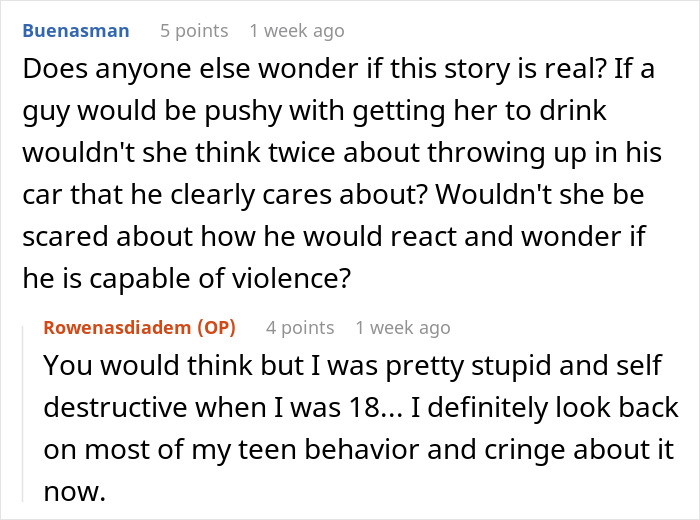The width and height of the screenshot is (700, 520).
Task: Open the '1 week ago' timestamp on Buenasman's comment
Action: [297, 30]
